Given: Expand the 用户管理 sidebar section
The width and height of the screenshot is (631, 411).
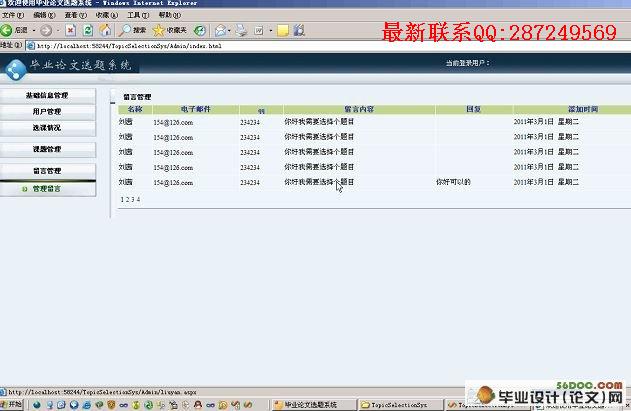Looking at the screenshot, I should coord(47,112).
